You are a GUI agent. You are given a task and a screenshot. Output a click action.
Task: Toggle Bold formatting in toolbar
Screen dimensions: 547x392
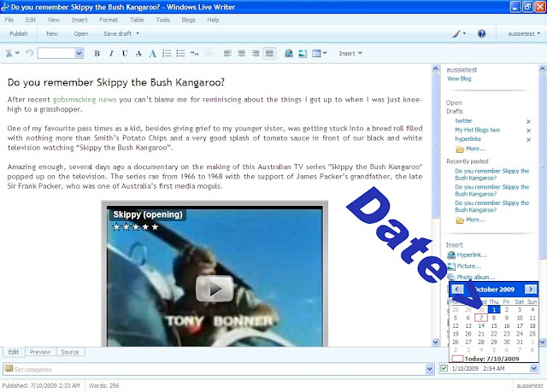pos(97,53)
